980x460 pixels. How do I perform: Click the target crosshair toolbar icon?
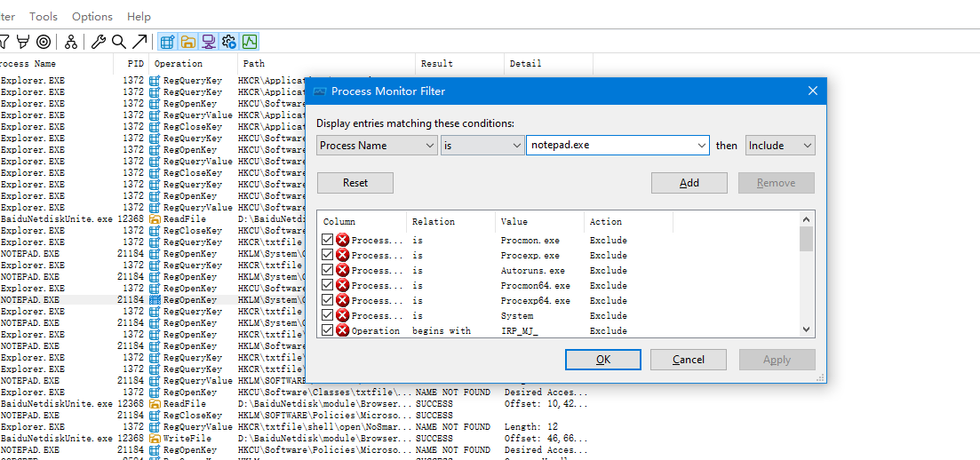(43, 42)
